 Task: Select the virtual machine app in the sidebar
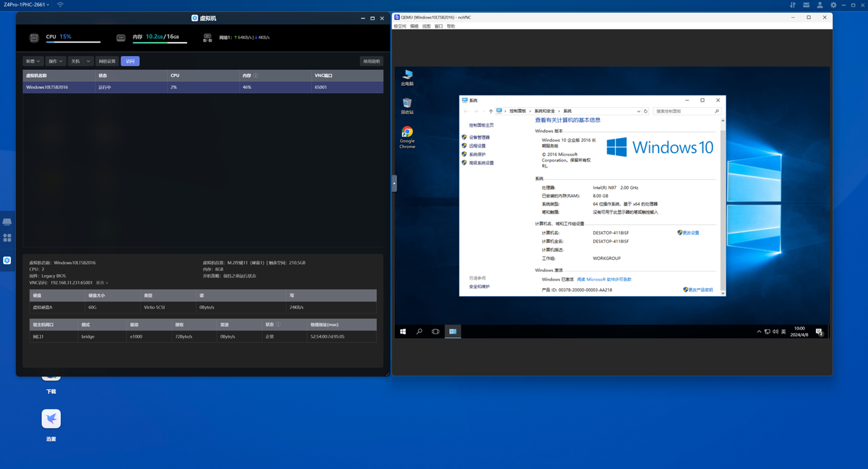[x=7, y=260]
